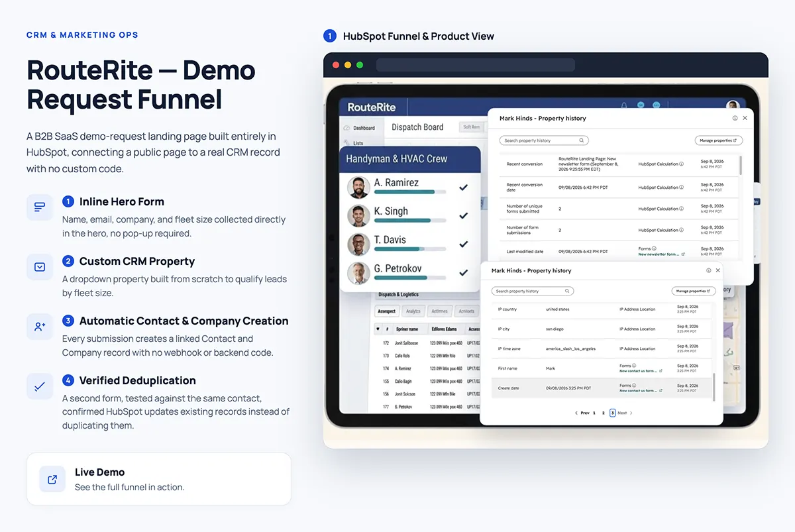
Task: Click the Custom CRM Property dropdown icon
Action: (40, 267)
